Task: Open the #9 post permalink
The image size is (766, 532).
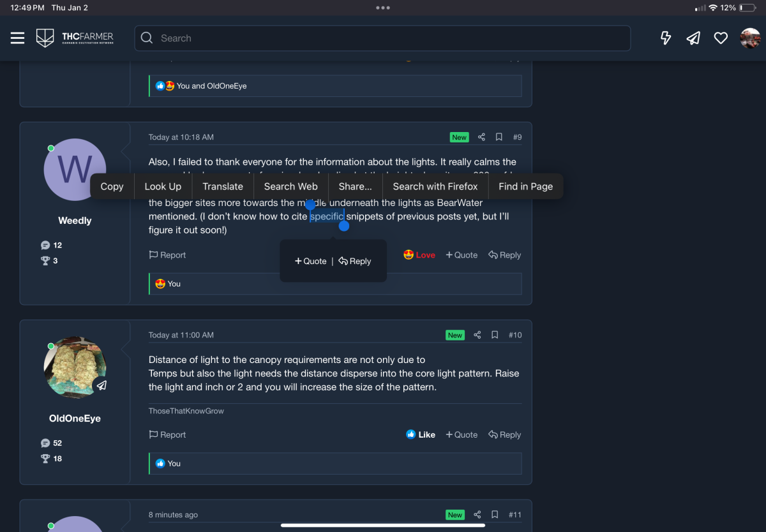Action: tap(517, 137)
